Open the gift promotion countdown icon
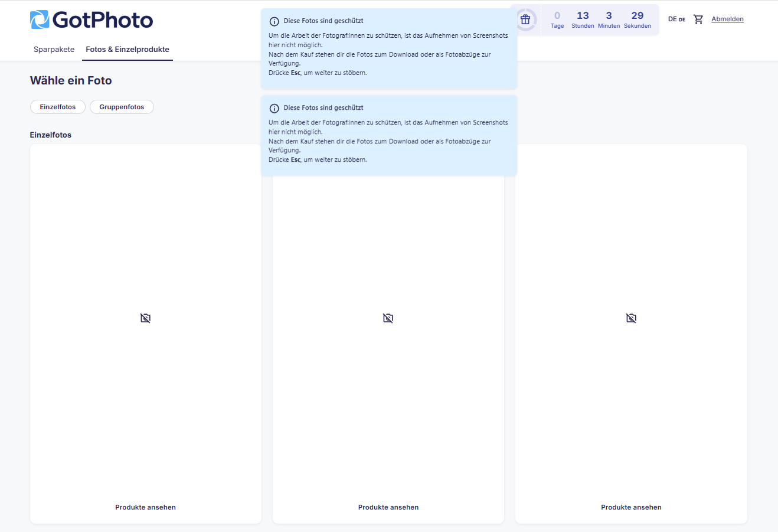The image size is (778, 532). pyautogui.click(x=525, y=19)
